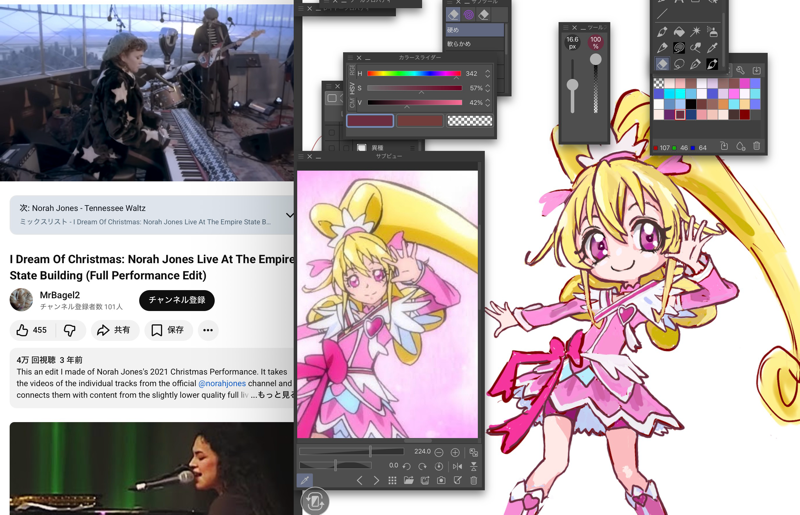
Task: Expand the Norah Jones mix playlist chevron
Action: 290,215
